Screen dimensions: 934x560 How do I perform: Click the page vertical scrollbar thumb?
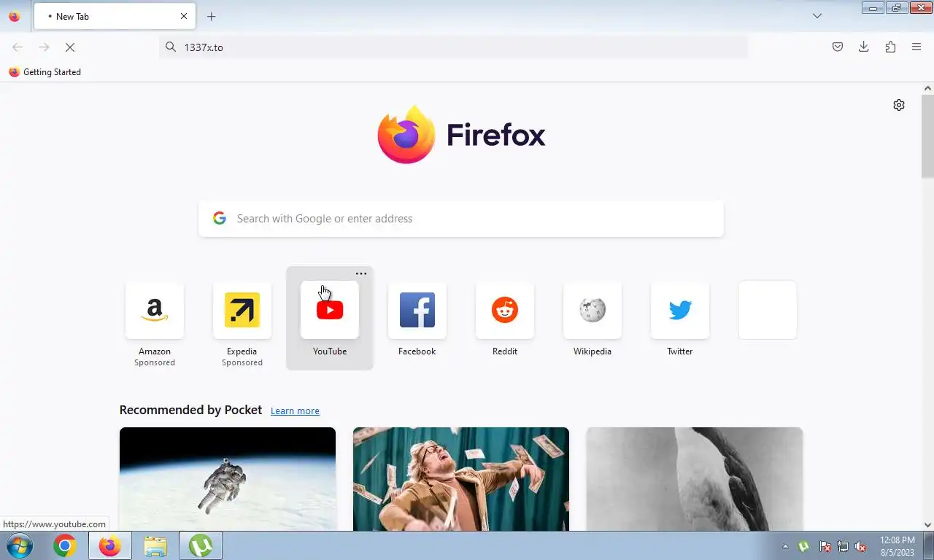click(927, 136)
